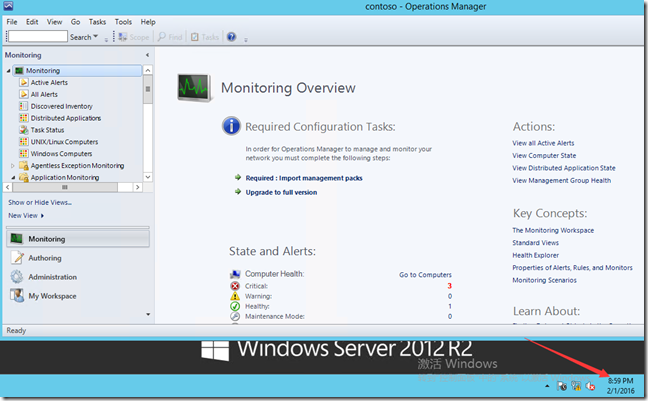The height and width of the screenshot is (401, 648).
Task: Click the search text input field
Action: [38, 36]
